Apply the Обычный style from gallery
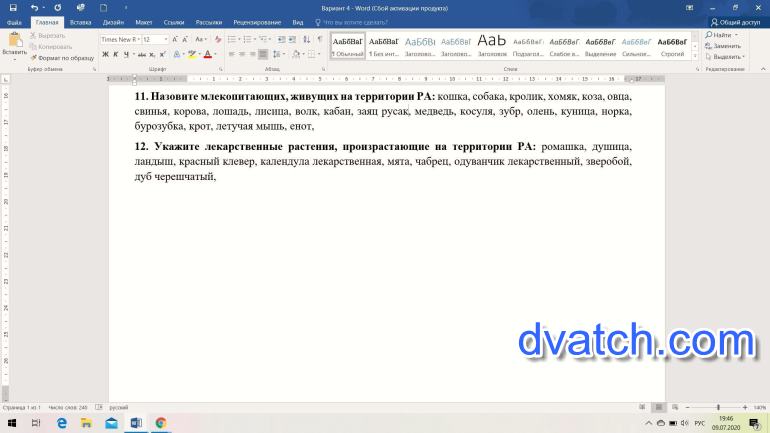 click(348, 46)
